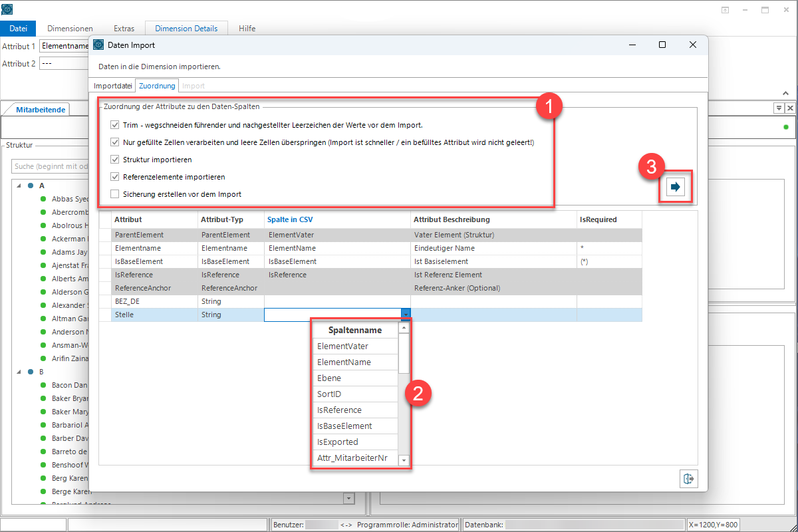Toggle 'Nur gefüllte Zellen verarbeiten' checkbox
The width and height of the screenshot is (798, 532).
coord(115,142)
